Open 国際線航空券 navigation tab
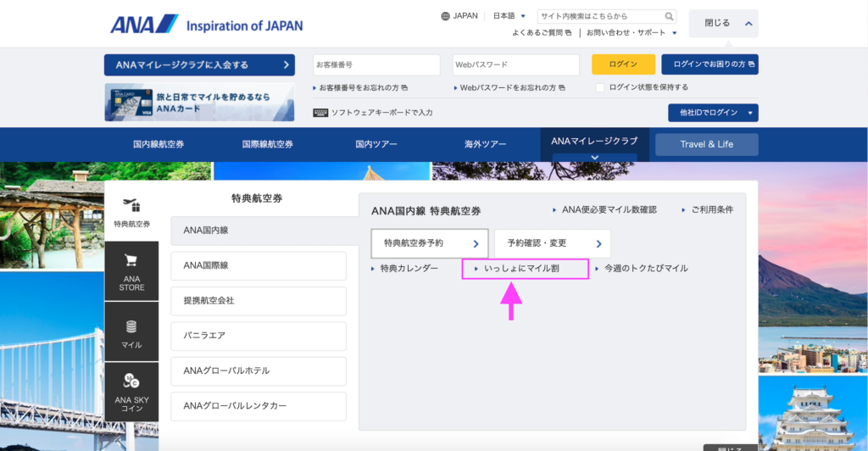The image size is (868, 451). pos(267,144)
